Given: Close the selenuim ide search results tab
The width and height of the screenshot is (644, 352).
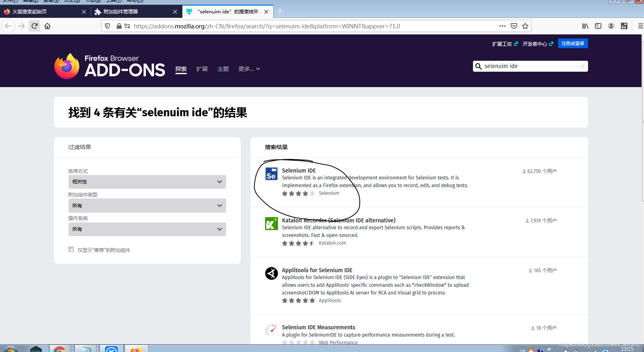Looking at the screenshot, I should (266, 12).
